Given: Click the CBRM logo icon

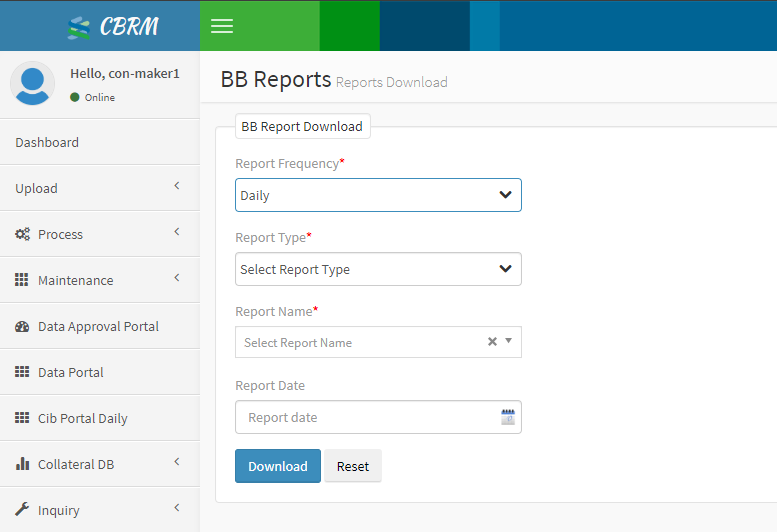Looking at the screenshot, I should [79, 28].
